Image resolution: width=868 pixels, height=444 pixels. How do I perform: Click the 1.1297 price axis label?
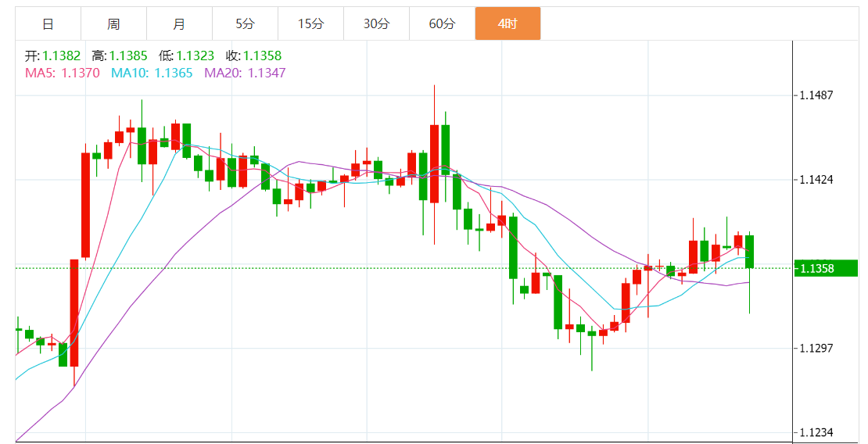[x=816, y=348]
